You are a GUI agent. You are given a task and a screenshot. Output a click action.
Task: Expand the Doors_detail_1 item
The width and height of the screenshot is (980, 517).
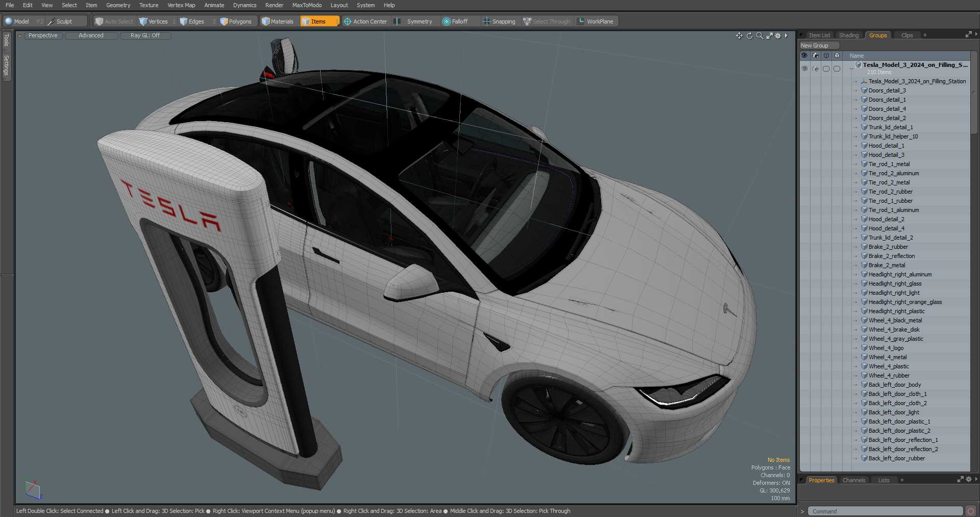[x=856, y=100]
